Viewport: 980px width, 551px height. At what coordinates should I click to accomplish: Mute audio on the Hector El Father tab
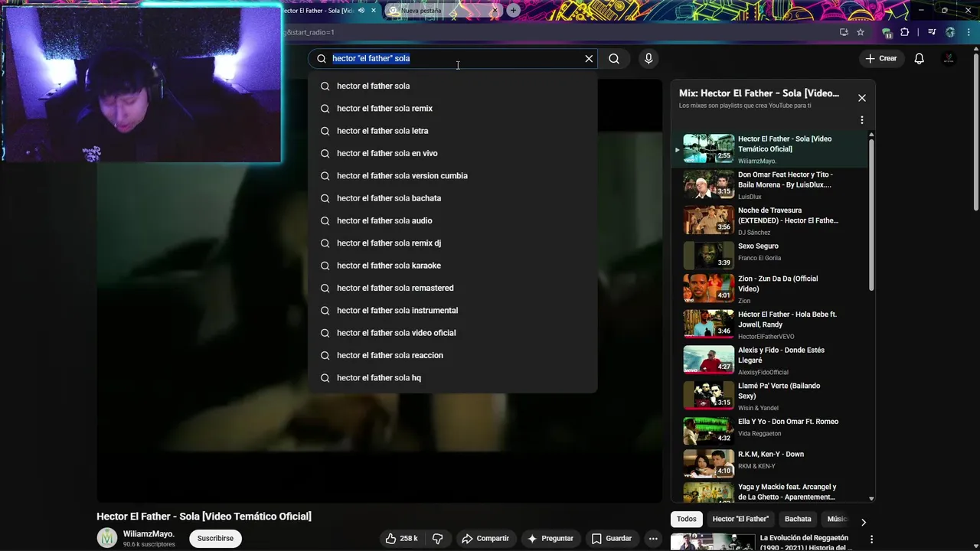click(x=361, y=11)
